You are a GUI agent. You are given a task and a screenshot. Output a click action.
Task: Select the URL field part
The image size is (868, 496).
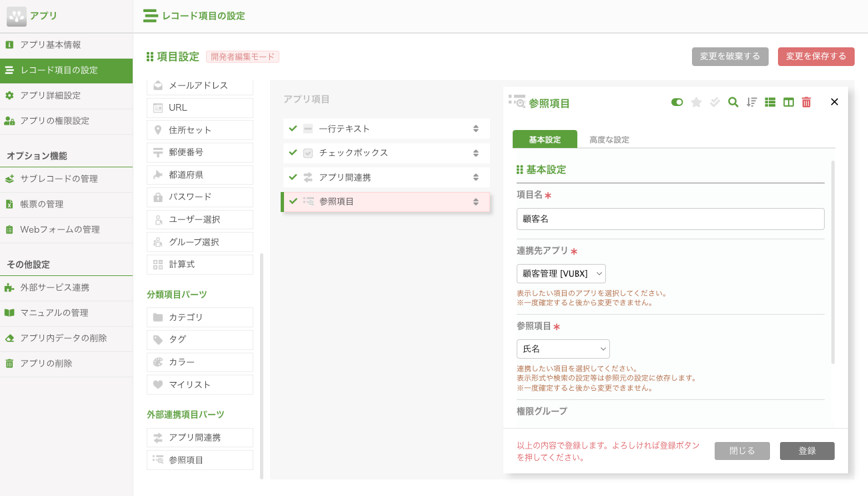point(200,107)
